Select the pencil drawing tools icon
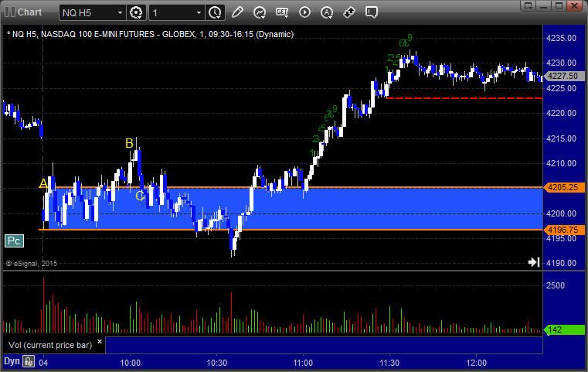This screenshot has height=372, width=588. point(237,12)
